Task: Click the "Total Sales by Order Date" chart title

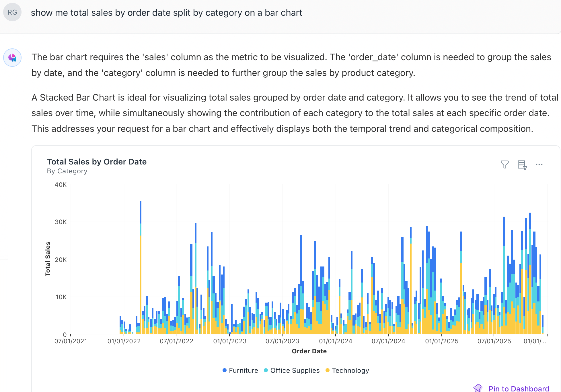Action: (97, 162)
